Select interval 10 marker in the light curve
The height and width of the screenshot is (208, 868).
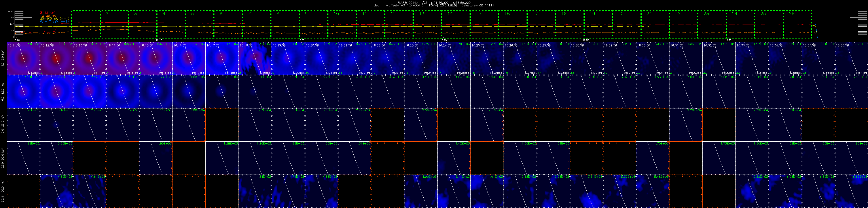click(336, 14)
